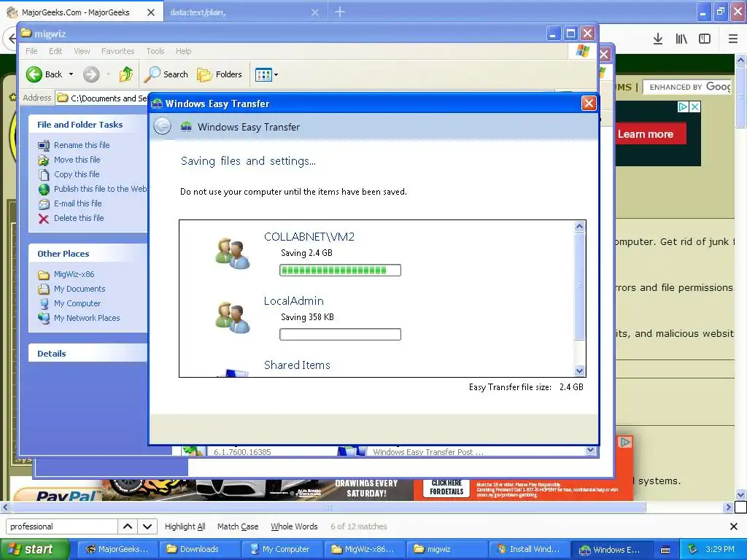Collapse the Other Places panel header
Image resolution: width=747 pixels, height=560 pixels.
coord(88,253)
